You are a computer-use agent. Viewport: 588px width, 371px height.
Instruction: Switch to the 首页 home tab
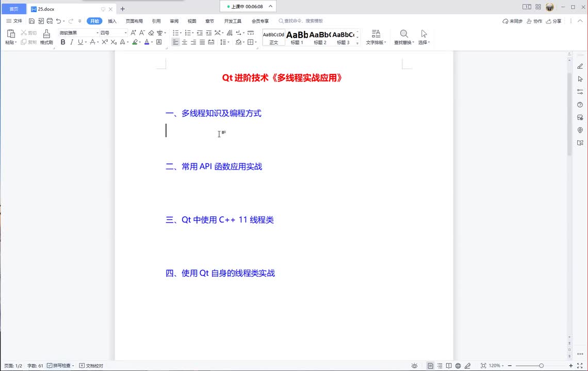[14, 9]
